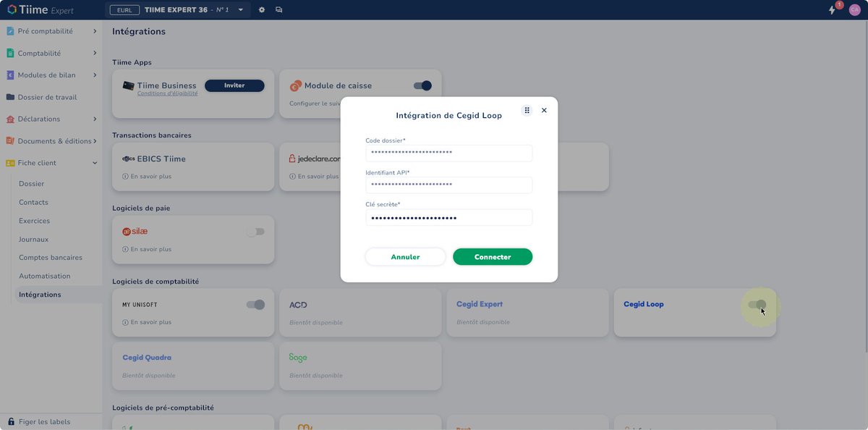Click En savoir plus under jedeclare.com
868x430 pixels.
click(318, 177)
